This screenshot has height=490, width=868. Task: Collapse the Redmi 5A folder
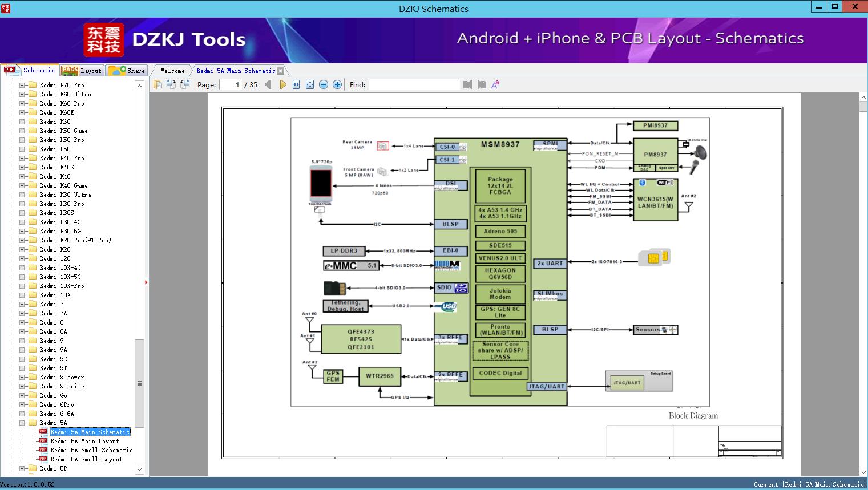(22, 423)
